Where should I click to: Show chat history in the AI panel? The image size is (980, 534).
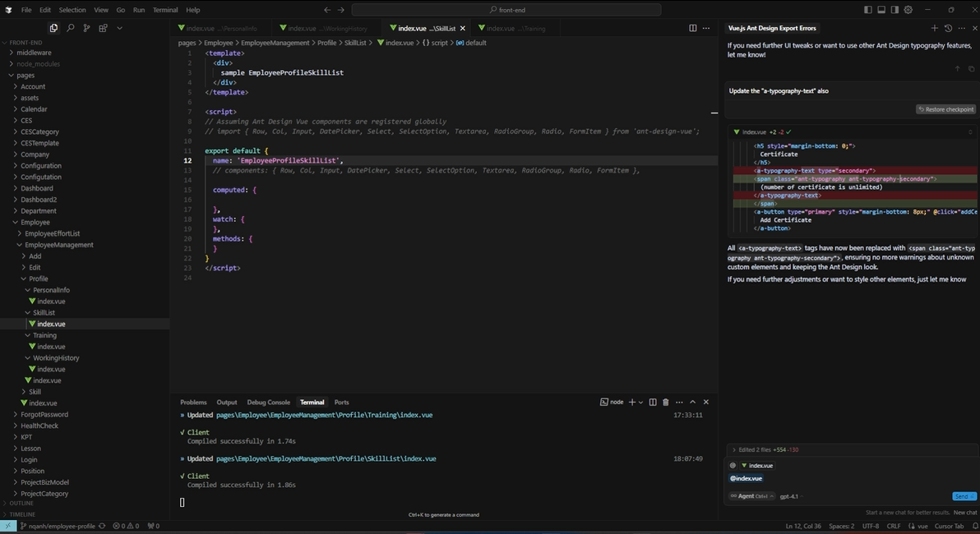point(948,28)
